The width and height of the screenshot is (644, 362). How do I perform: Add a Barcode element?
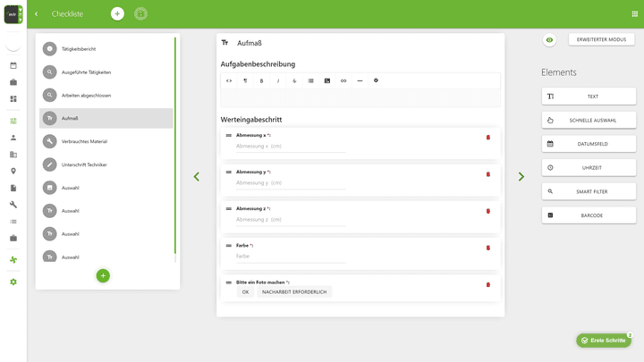pyautogui.click(x=589, y=215)
